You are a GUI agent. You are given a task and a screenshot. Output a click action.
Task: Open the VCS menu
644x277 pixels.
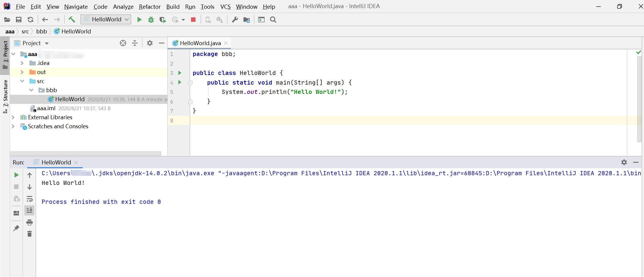point(226,7)
